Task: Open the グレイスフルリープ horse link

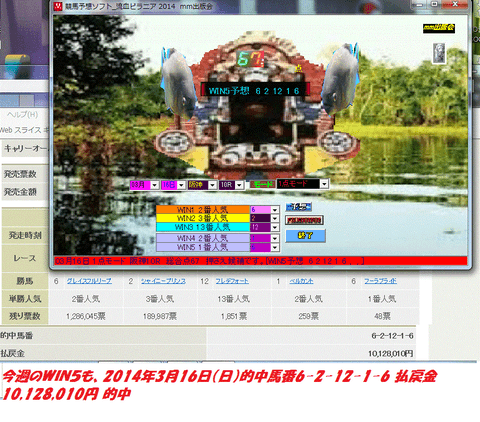Action: [x=89, y=281]
